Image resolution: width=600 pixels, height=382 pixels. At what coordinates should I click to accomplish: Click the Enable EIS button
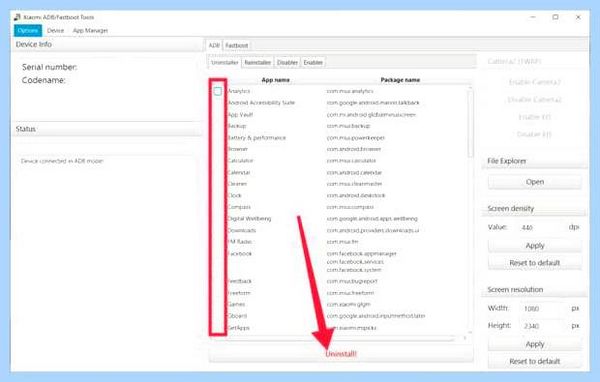click(535, 117)
